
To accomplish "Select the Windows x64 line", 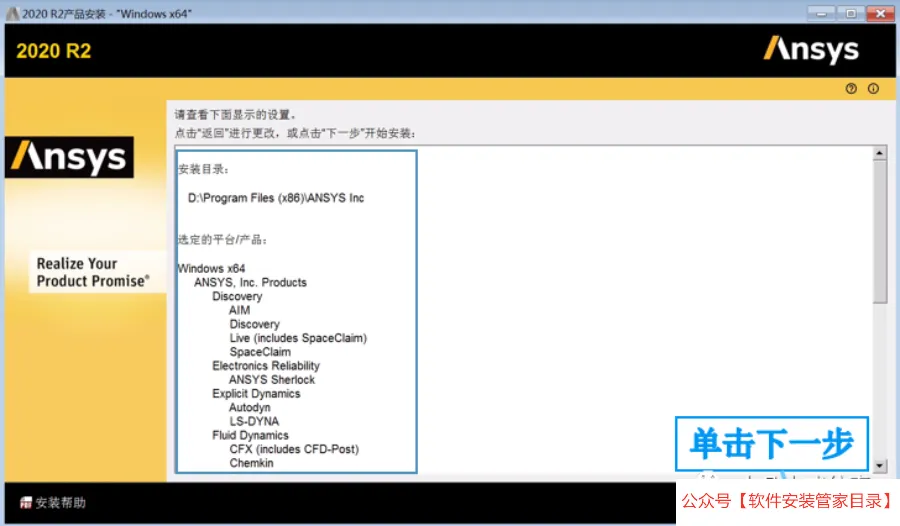I will click(211, 268).
